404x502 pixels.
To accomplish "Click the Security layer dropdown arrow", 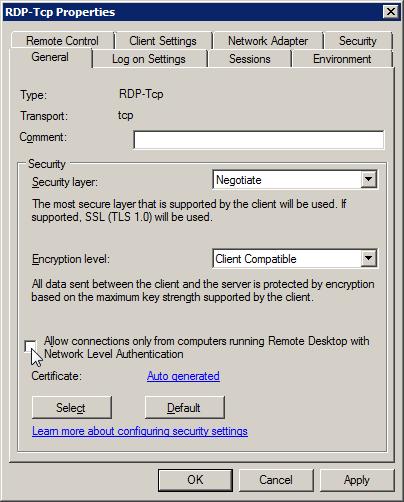I will point(368,179).
